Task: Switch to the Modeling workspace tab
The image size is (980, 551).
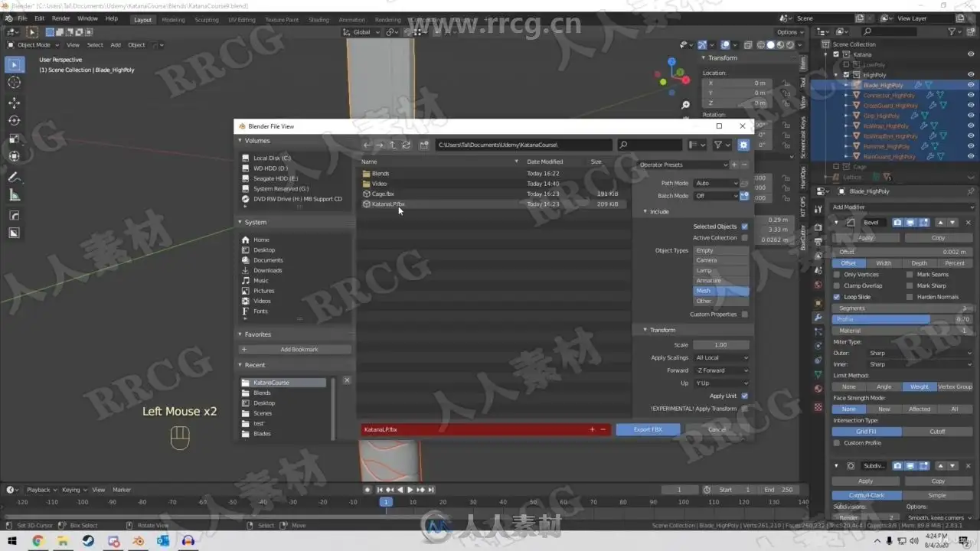Action: (x=173, y=20)
